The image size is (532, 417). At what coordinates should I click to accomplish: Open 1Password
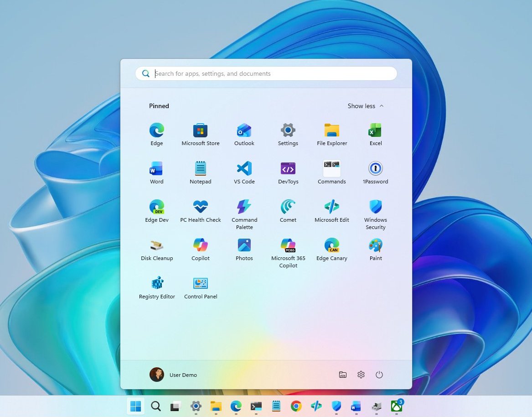pos(375,168)
